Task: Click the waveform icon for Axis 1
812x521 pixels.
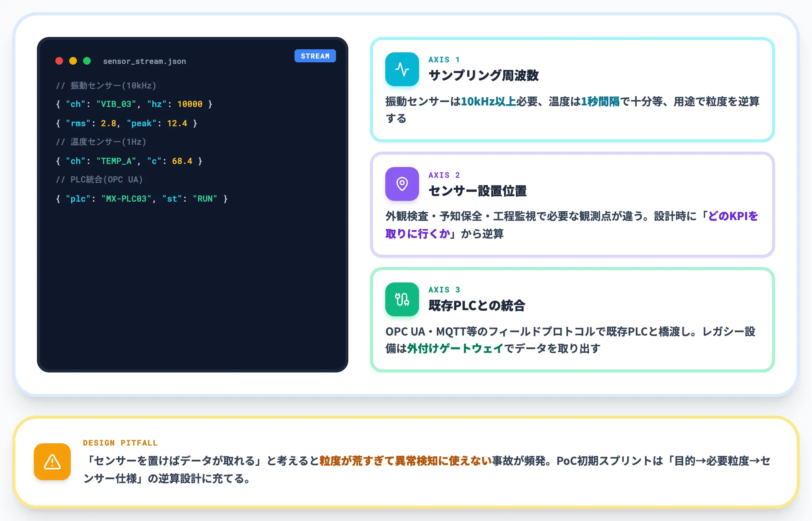Action: coord(402,69)
